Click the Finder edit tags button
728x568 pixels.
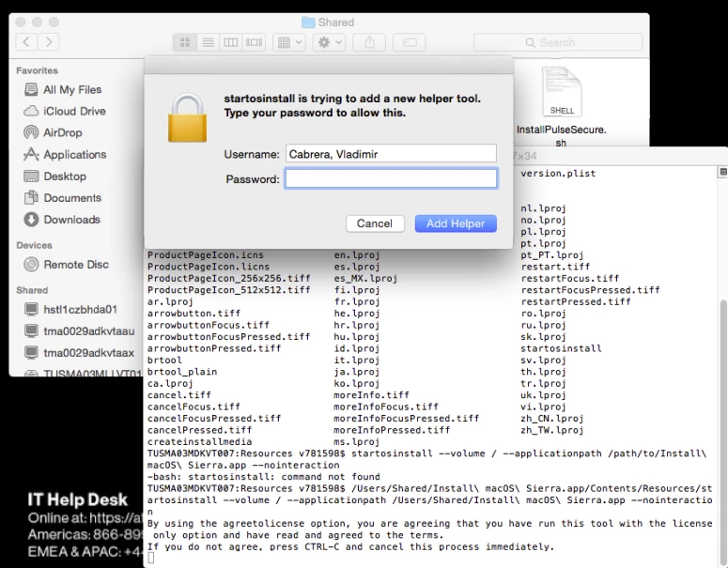[x=409, y=42]
